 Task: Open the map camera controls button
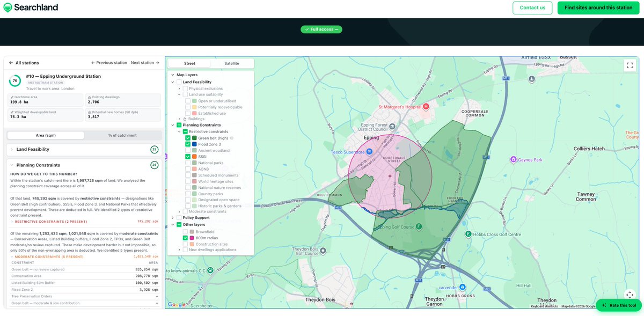pos(630,295)
